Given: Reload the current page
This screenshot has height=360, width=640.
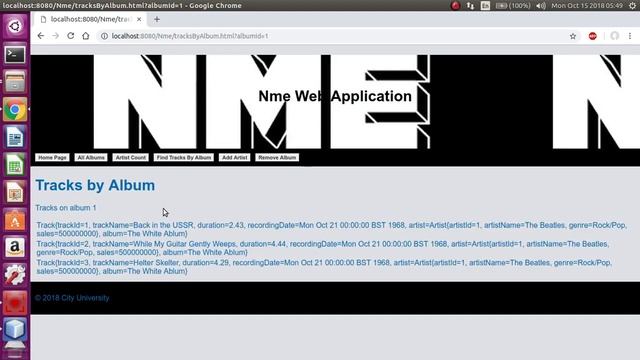Looking at the screenshot, I should [x=71, y=36].
